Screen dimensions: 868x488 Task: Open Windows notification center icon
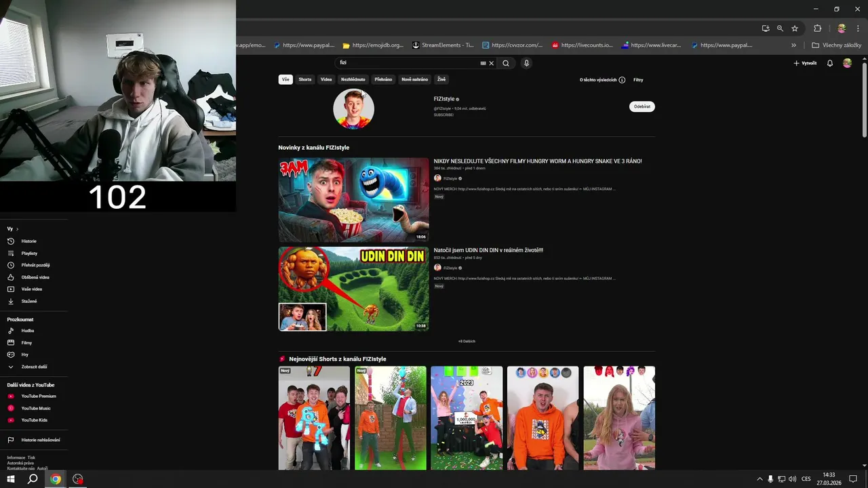point(853,479)
